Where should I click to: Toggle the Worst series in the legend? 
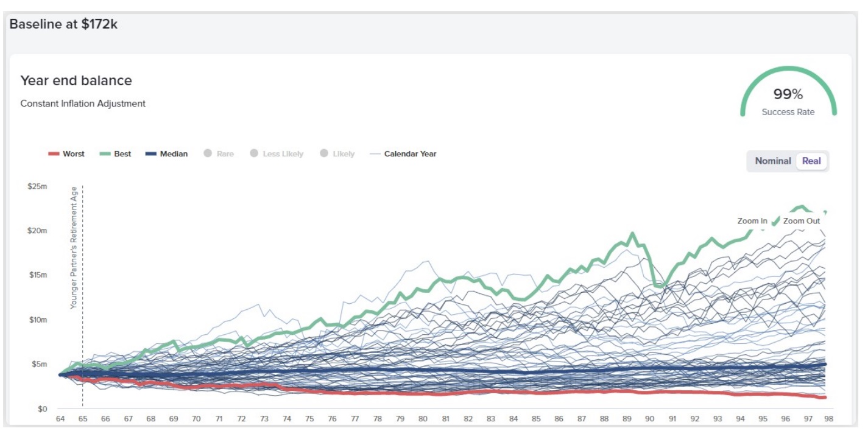tap(66, 154)
